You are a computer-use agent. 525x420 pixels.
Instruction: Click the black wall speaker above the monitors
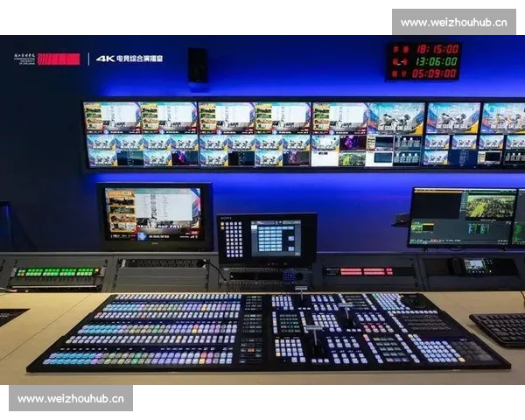(199, 66)
